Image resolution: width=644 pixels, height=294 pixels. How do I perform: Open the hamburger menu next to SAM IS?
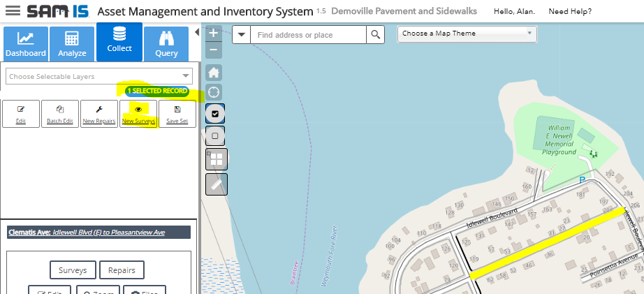[13, 12]
